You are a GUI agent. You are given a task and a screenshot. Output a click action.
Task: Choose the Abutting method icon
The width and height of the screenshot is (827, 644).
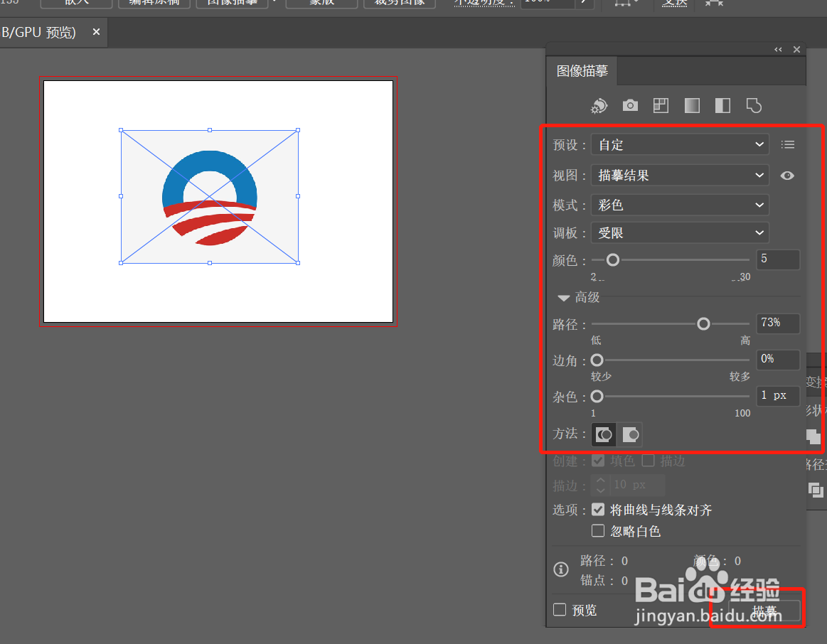point(604,435)
